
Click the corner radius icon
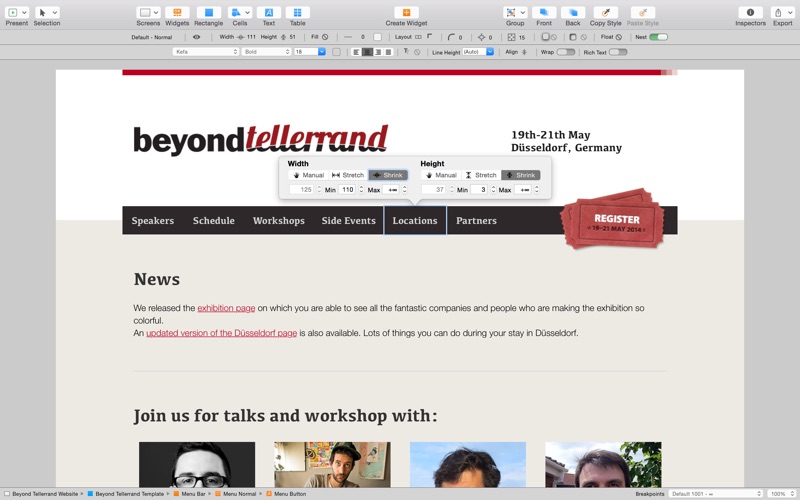point(451,37)
